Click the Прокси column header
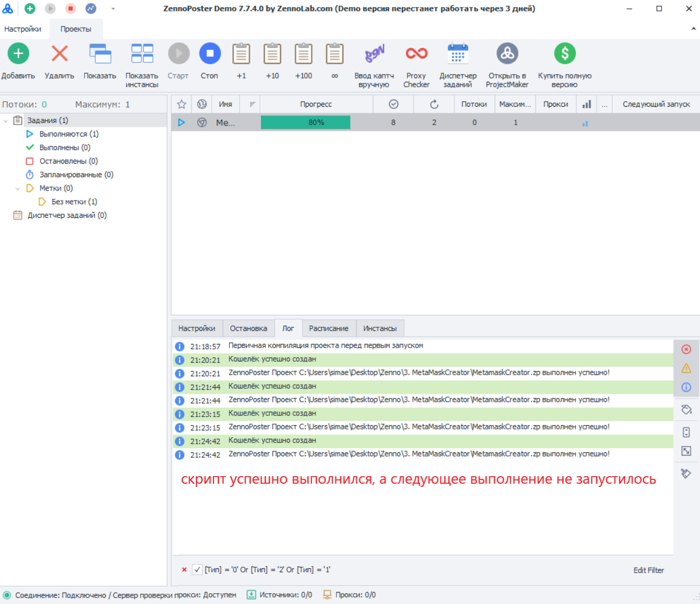 555,104
